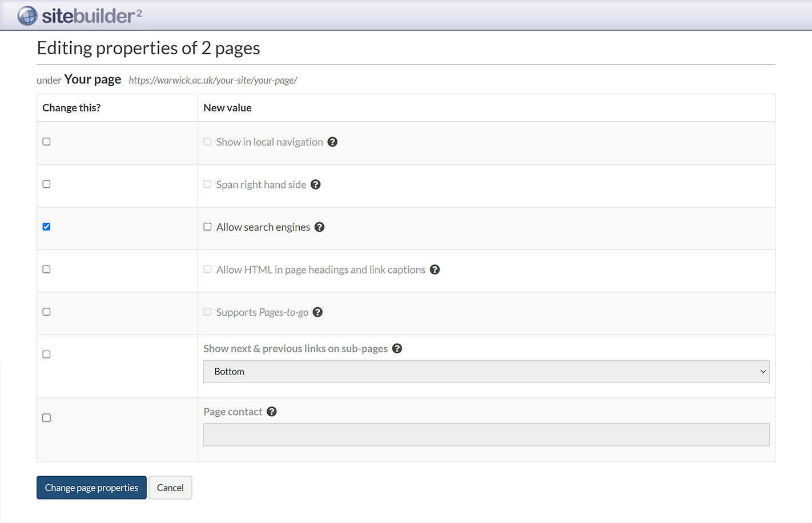
Task: Cancel editing page properties
Action: pos(170,488)
